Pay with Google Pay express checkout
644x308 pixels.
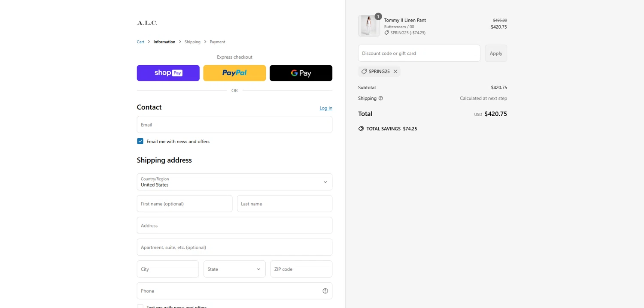coord(301,73)
